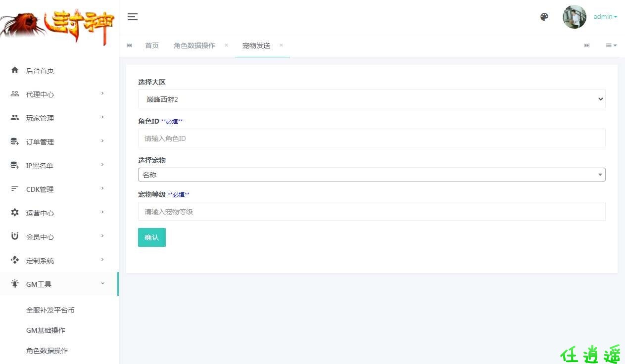625x364 pixels.
Task: Click the lightbulb icon for GM工具
Action: pos(15,284)
